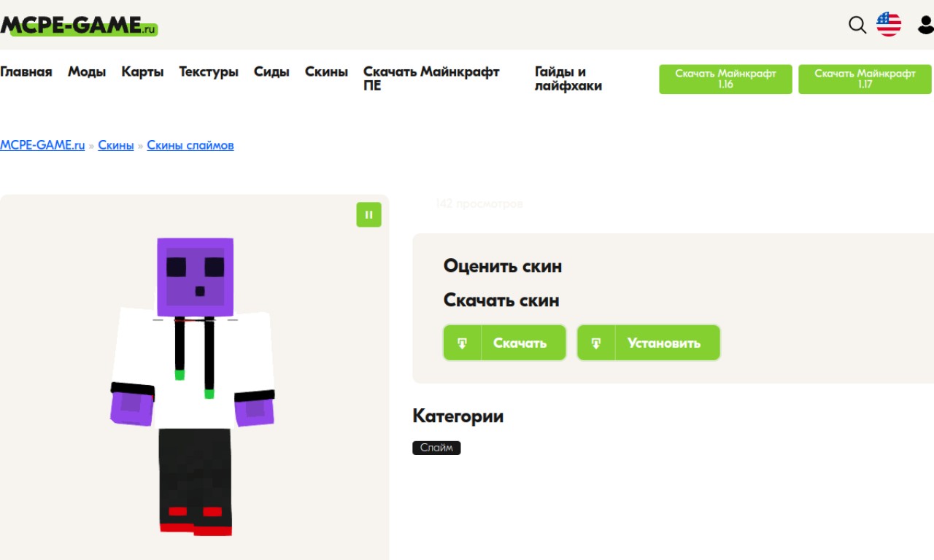Screen dimensions: 934x560
Task: Click download icon on Скачать button
Action: (463, 343)
